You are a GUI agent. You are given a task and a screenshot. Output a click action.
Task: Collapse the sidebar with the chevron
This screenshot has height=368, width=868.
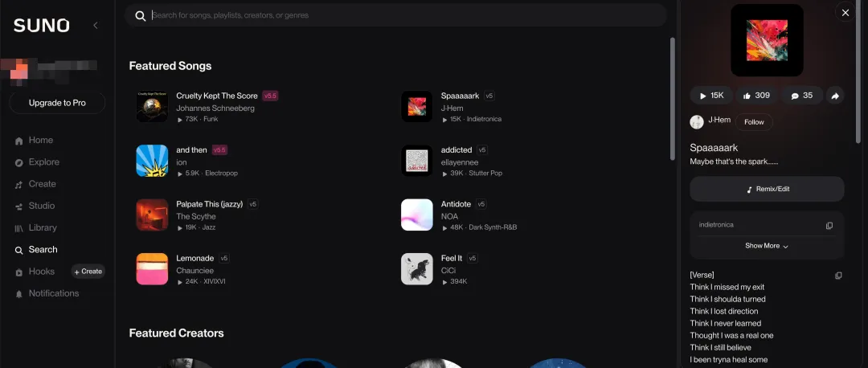[x=95, y=26]
